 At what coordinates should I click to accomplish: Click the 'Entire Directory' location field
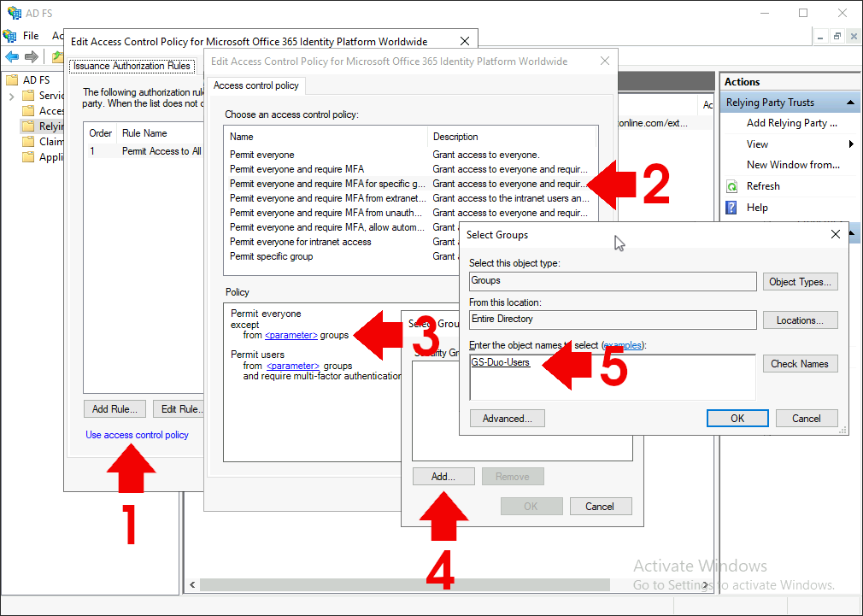(x=613, y=320)
